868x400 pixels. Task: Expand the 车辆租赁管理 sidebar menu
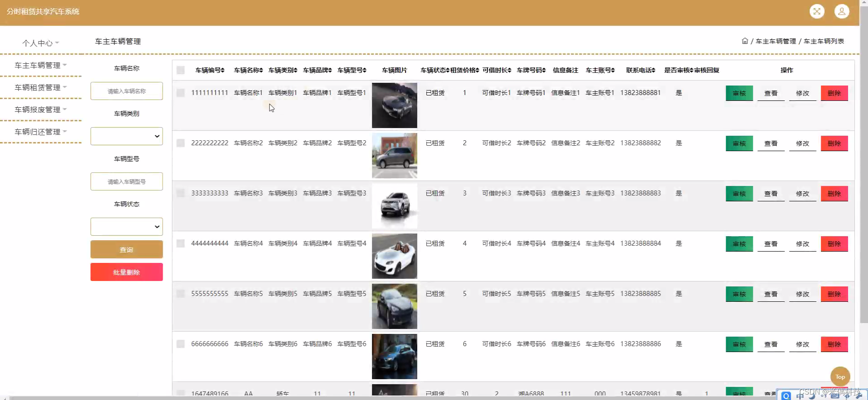click(41, 87)
